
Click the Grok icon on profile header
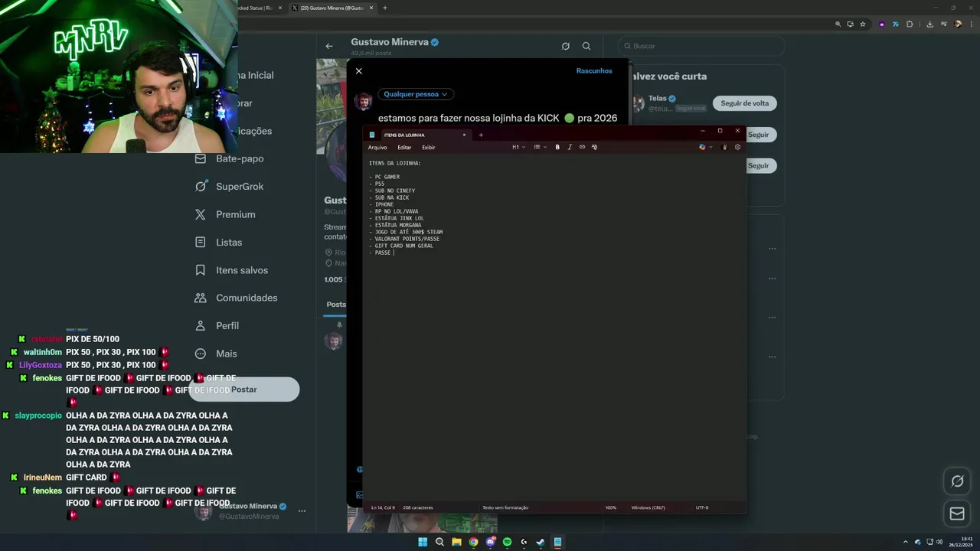tap(565, 46)
